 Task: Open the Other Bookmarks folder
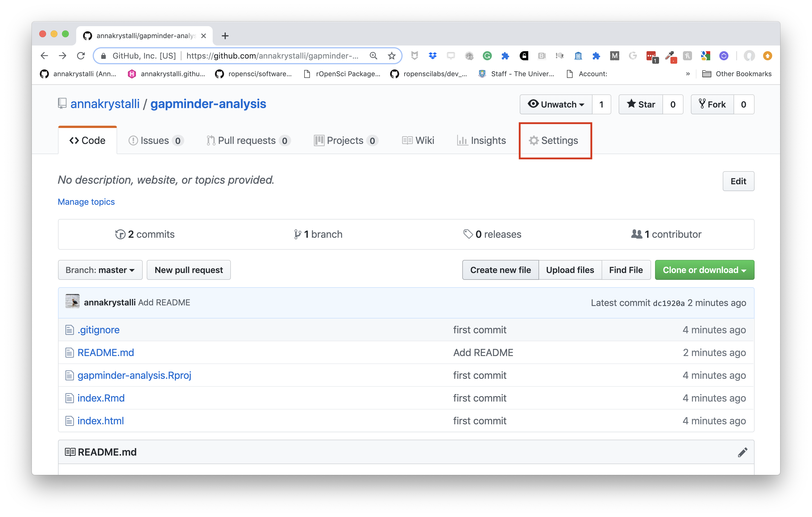point(736,74)
